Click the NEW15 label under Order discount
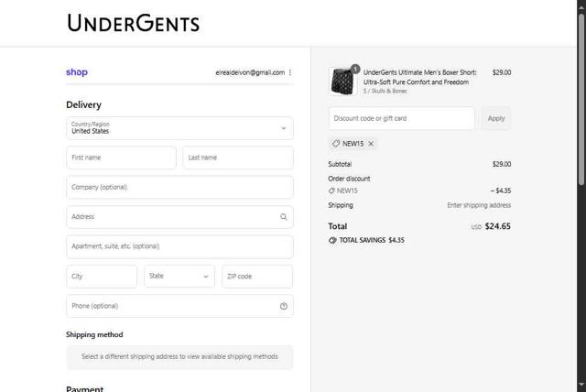Image resolution: width=586 pixels, height=392 pixels. click(x=347, y=191)
